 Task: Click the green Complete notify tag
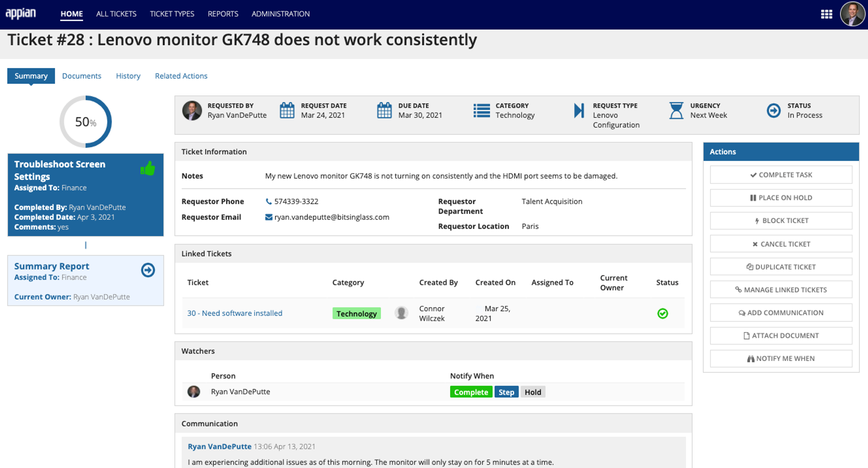coord(471,392)
